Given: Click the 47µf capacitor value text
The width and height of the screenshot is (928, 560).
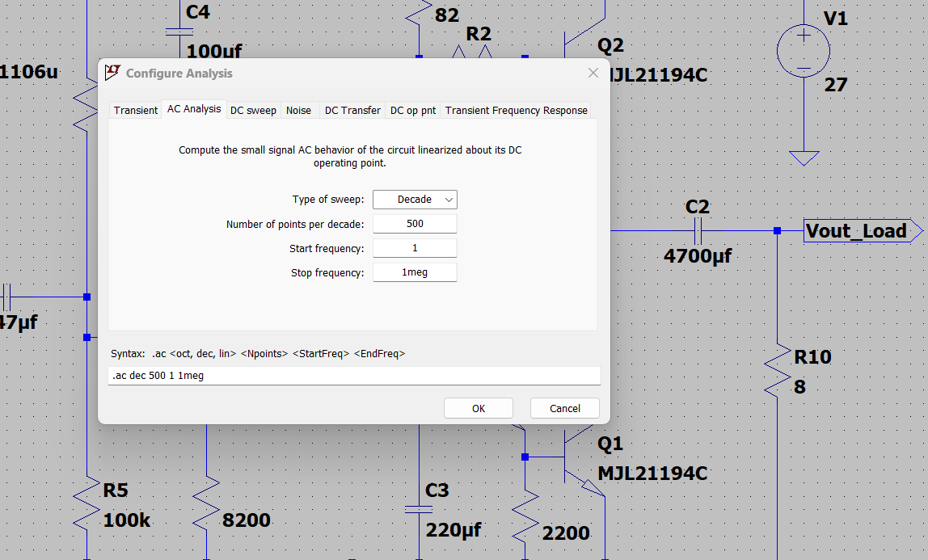Looking at the screenshot, I should click(x=19, y=322).
